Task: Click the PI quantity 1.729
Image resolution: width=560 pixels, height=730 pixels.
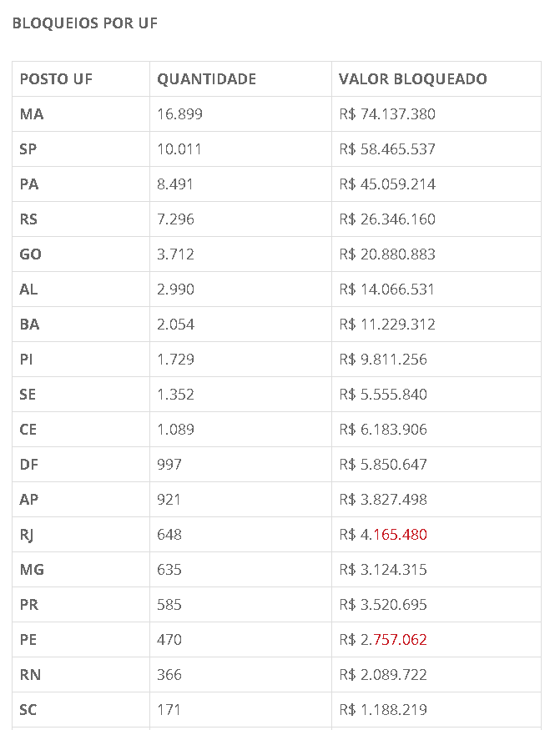Action: pos(175,360)
